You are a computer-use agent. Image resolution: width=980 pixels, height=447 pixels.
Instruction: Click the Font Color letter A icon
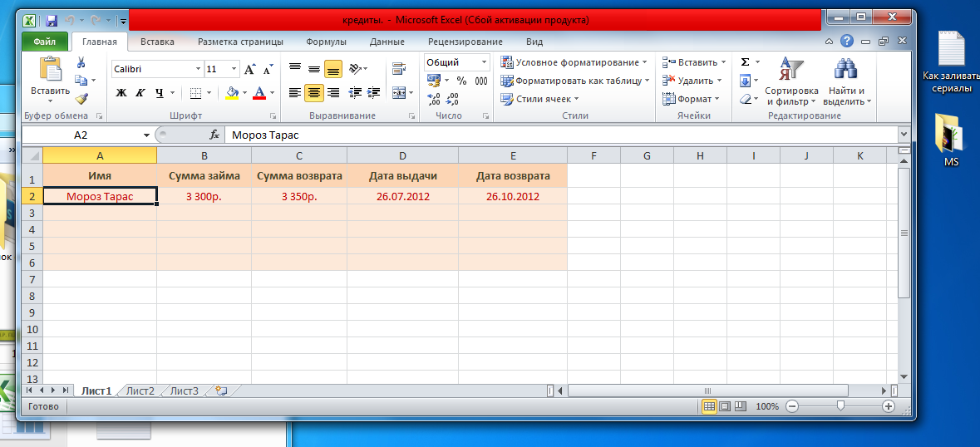(260, 93)
